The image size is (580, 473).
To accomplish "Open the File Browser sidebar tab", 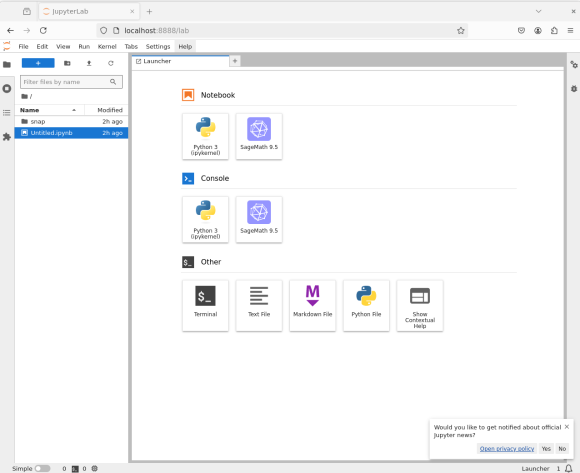I will [7, 65].
